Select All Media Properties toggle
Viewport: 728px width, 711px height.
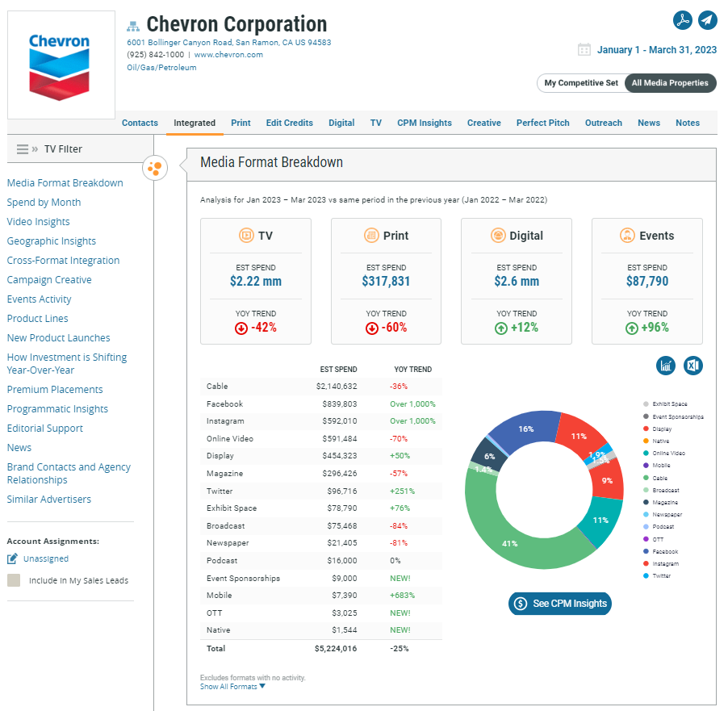click(x=670, y=82)
